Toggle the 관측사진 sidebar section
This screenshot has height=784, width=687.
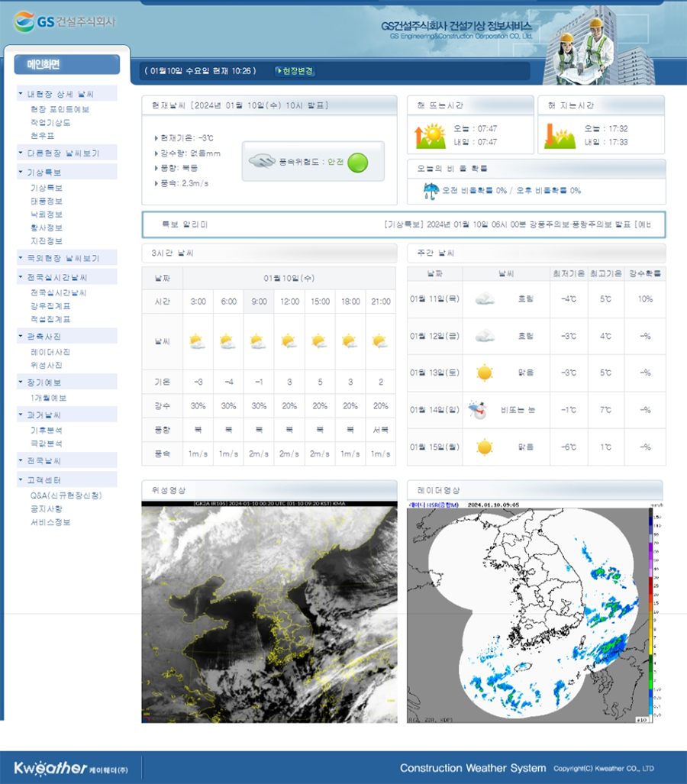pyautogui.click(x=44, y=336)
